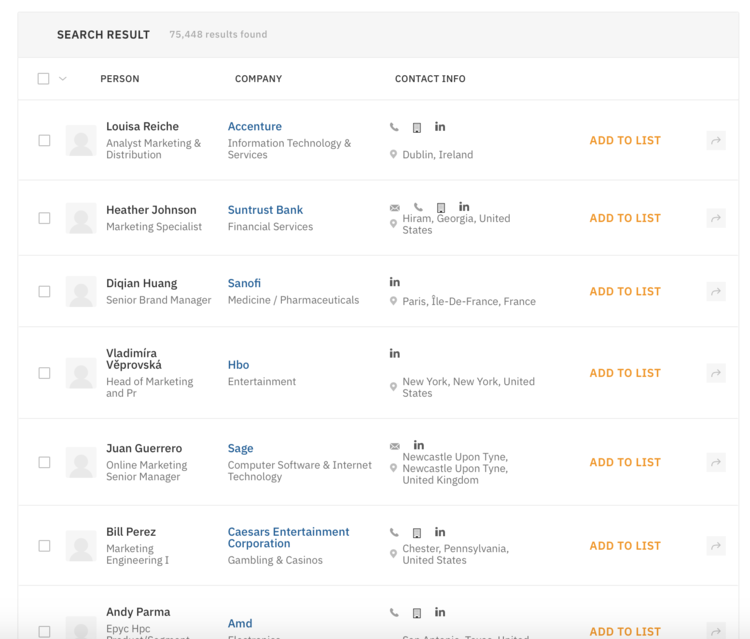750x639 pixels.
Task: Check the Bill Perez row checkbox
Action: [x=44, y=546]
